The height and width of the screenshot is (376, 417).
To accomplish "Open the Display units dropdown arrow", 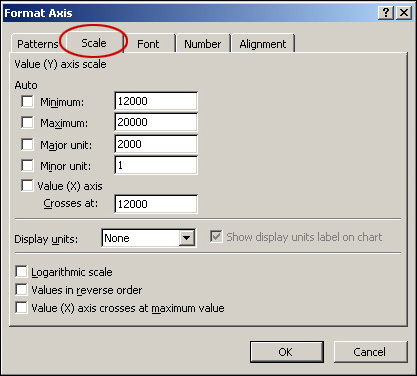I will tap(187, 238).
